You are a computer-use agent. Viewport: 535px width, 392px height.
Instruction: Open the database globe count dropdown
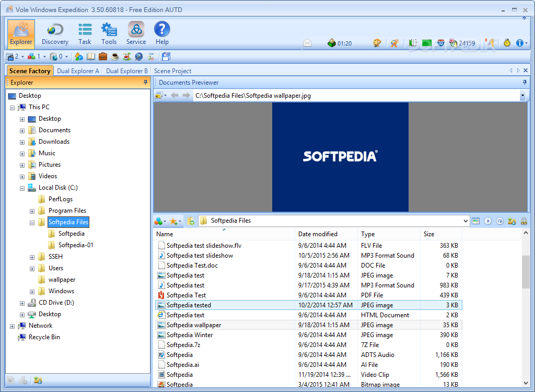(x=66, y=56)
